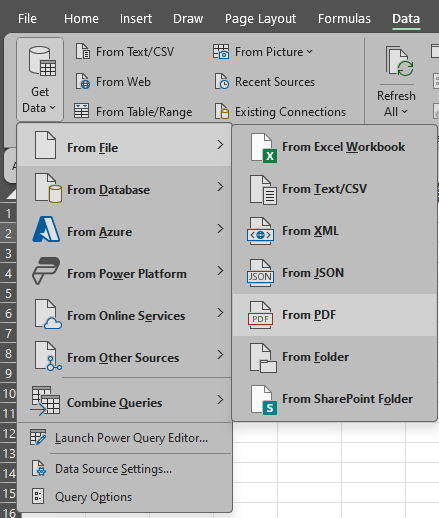Click the From Folder icon
Viewport: 439px width, 518px height.
click(x=263, y=358)
